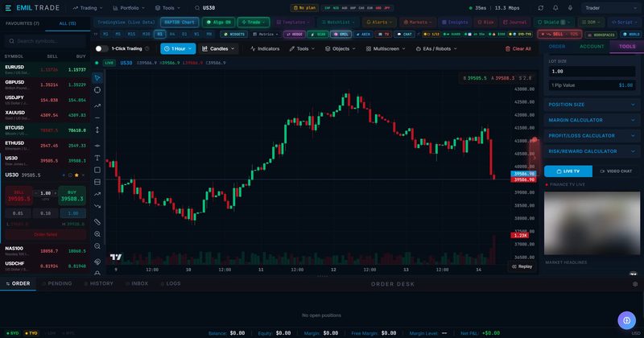Select the rectangle shape tool
The width and height of the screenshot is (644, 338).
pyautogui.click(x=97, y=170)
